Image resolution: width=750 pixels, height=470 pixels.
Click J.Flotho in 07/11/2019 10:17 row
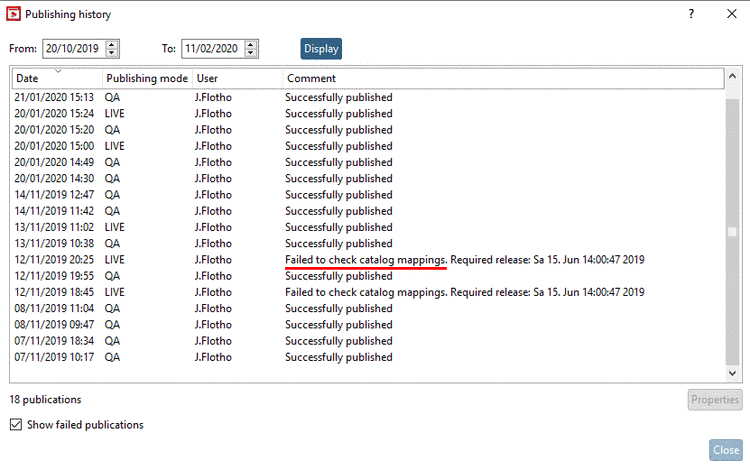coord(213,358)
